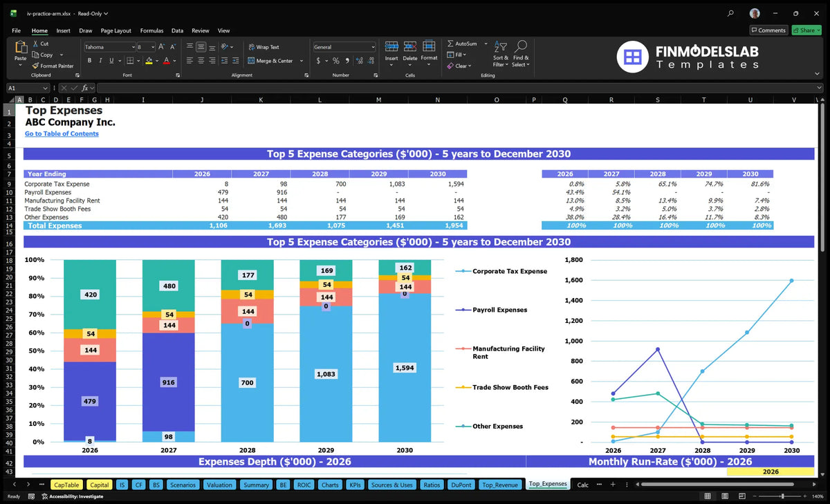
Task: Click the Increase Decimal icon
Action: click(358, 61)
